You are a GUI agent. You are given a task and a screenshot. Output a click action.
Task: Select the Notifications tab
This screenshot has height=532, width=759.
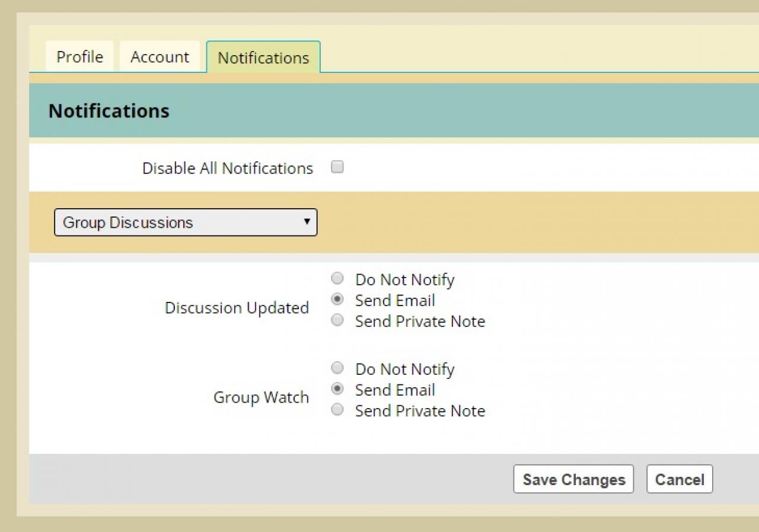coord(263,58)
